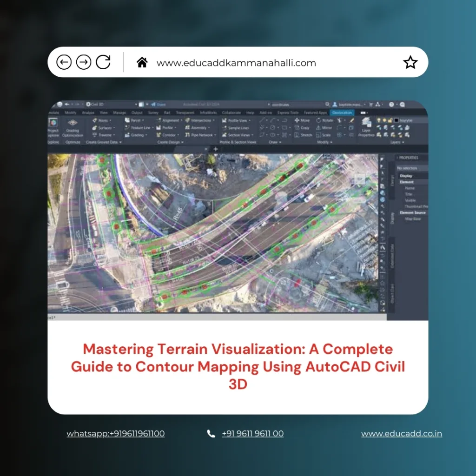This screenshot has height=476, width=476.
Task: Open the Profile dropdown
Action: [x=166, y=128]
